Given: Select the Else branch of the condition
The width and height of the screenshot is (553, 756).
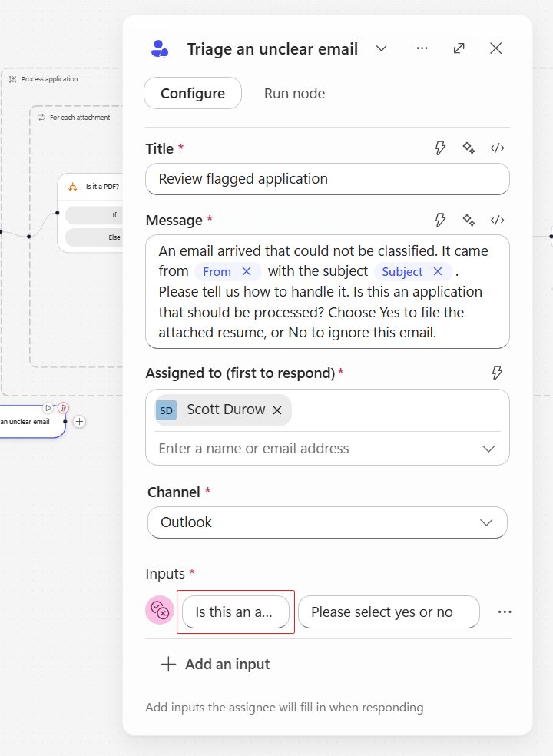Looking at the screenshot, I should pyautogui.click(x=94, y=237).
